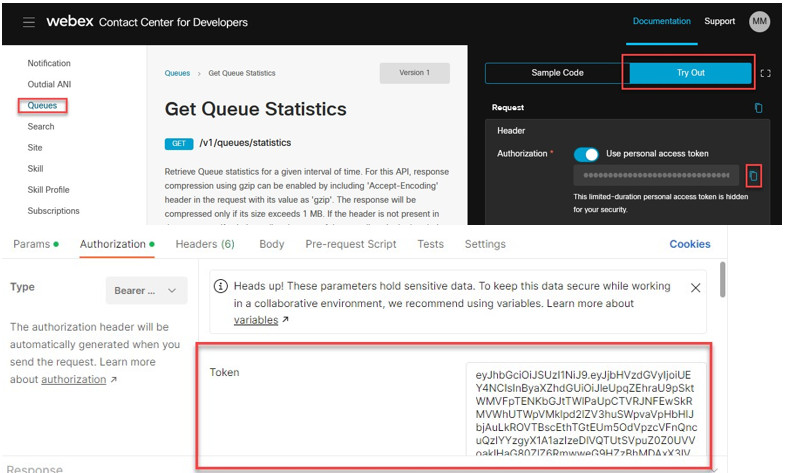Select Site in the sidebar

point(35,147)
